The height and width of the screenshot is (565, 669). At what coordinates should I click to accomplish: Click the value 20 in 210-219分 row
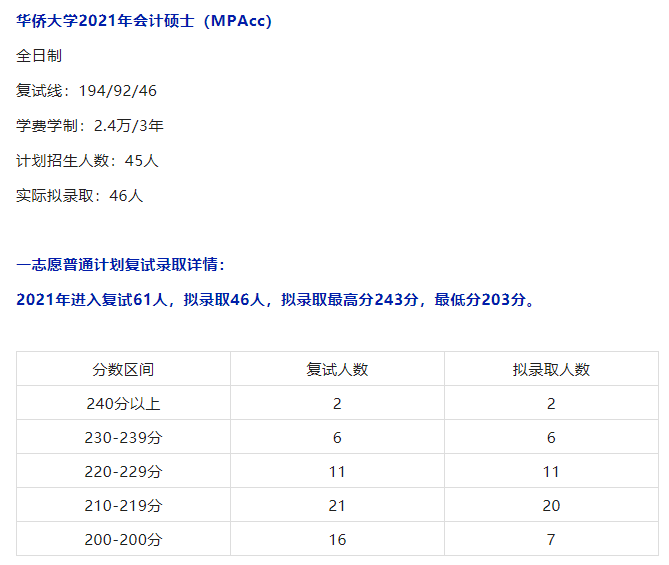point(551,505)
